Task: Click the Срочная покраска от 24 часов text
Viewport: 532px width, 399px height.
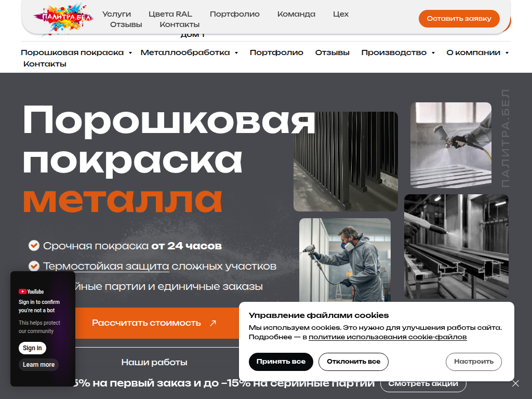Action: click(x=132, y=246)
